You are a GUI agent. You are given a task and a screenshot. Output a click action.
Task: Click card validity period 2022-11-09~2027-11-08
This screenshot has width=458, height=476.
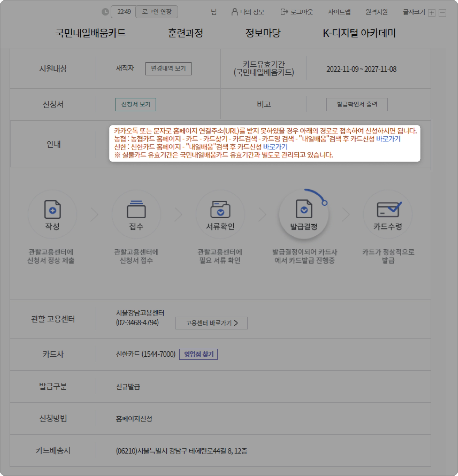(361, 69)
